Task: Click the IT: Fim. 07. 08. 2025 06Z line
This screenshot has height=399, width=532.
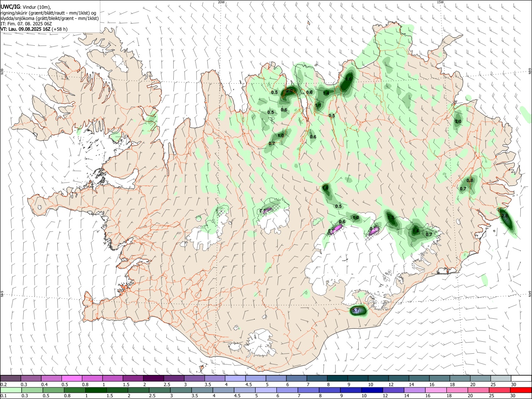Action: [26, 24]
